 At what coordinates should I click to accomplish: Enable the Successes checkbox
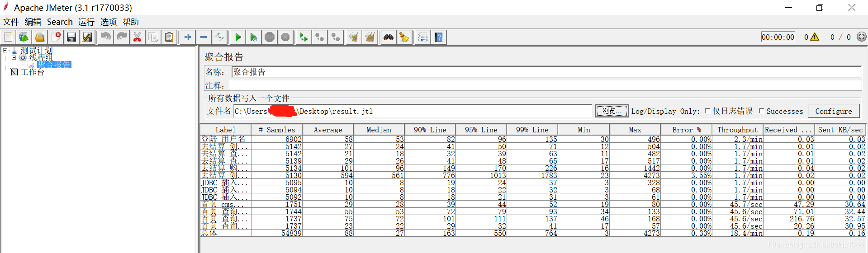pyautogui.click(x=761, y=111)
